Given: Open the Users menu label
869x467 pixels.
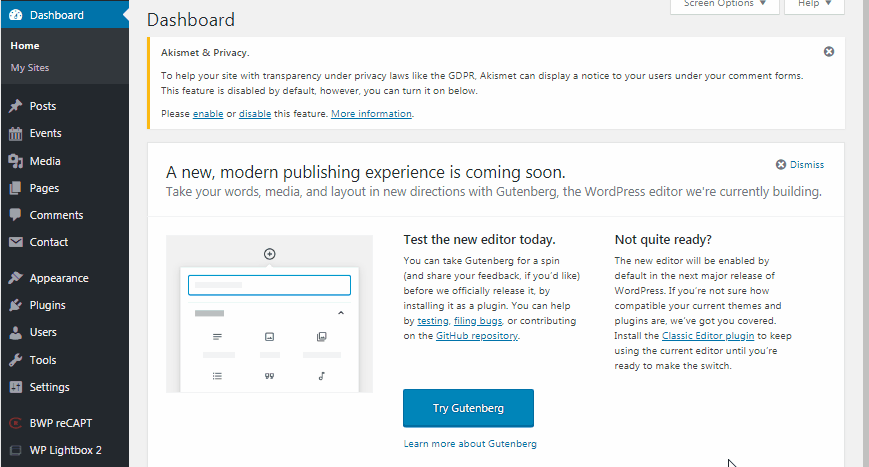Looking at the screenshot, I should 43,332.
